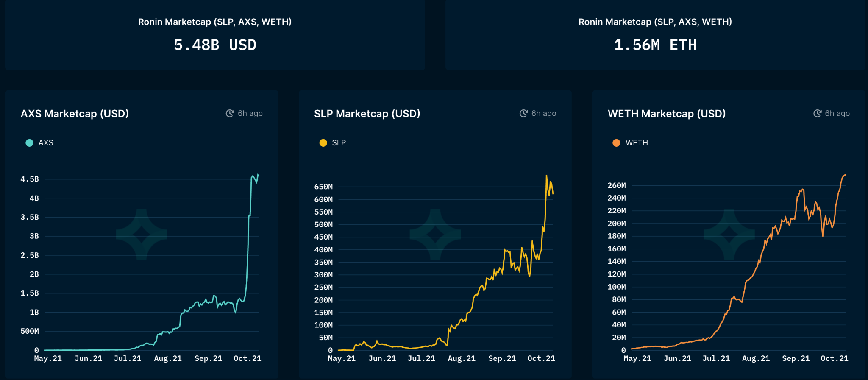This screenshot has height=380, width=868.
Task: Click the 400M axis label on SLP chart
Action: tap(323, 250)
